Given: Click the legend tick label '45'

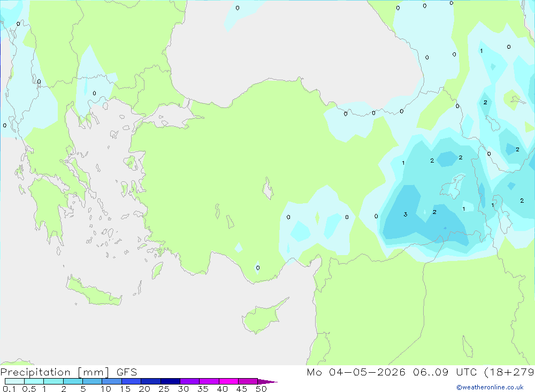Looking at the screenshot, I should [242, 389].
